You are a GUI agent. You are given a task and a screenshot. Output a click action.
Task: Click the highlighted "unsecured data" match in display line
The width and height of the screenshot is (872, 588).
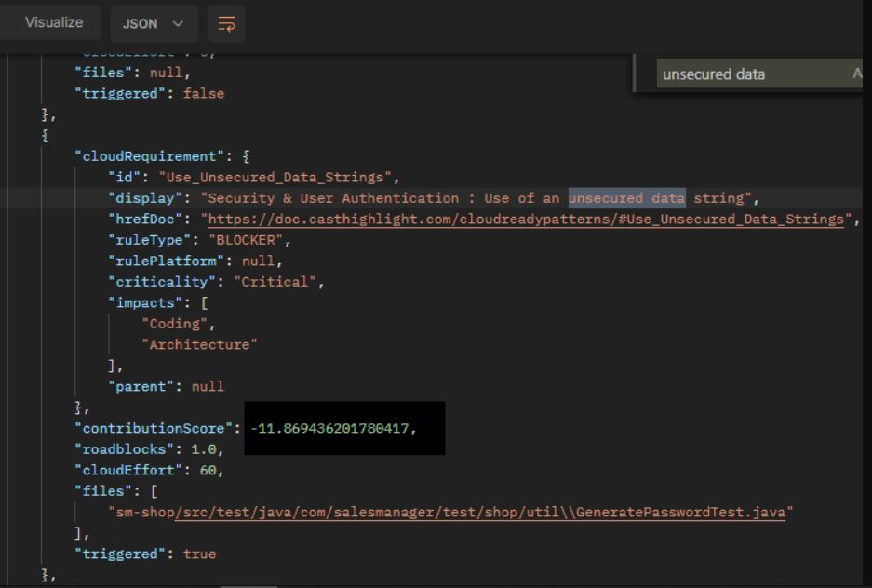626,198
